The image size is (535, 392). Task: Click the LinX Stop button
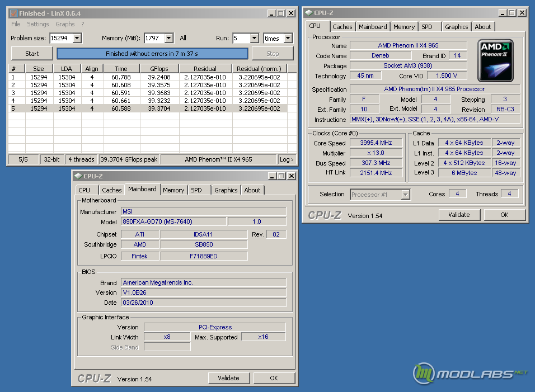point(273,54)
